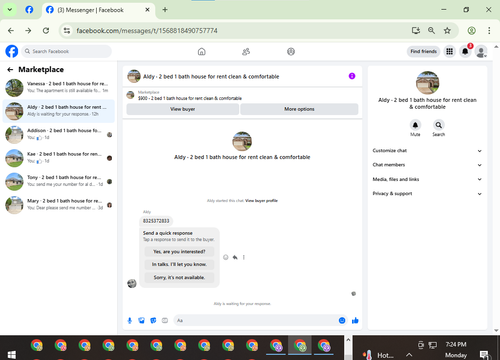Show hidden system tray icons

[x=409, y=355]
